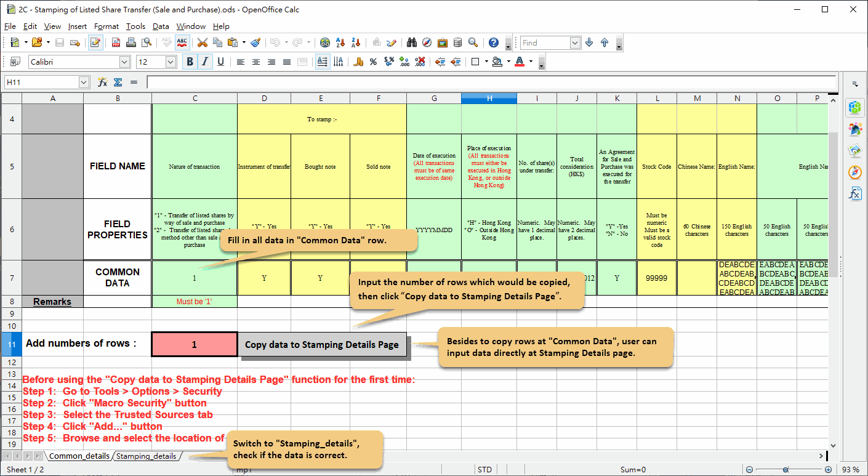Open the Hyperlink dialog icon
Screen dimensions: 868x476
pos(325,42)
